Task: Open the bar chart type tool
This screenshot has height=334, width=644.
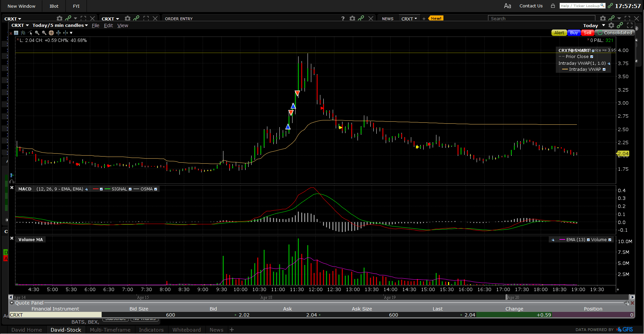Action: 23,33
